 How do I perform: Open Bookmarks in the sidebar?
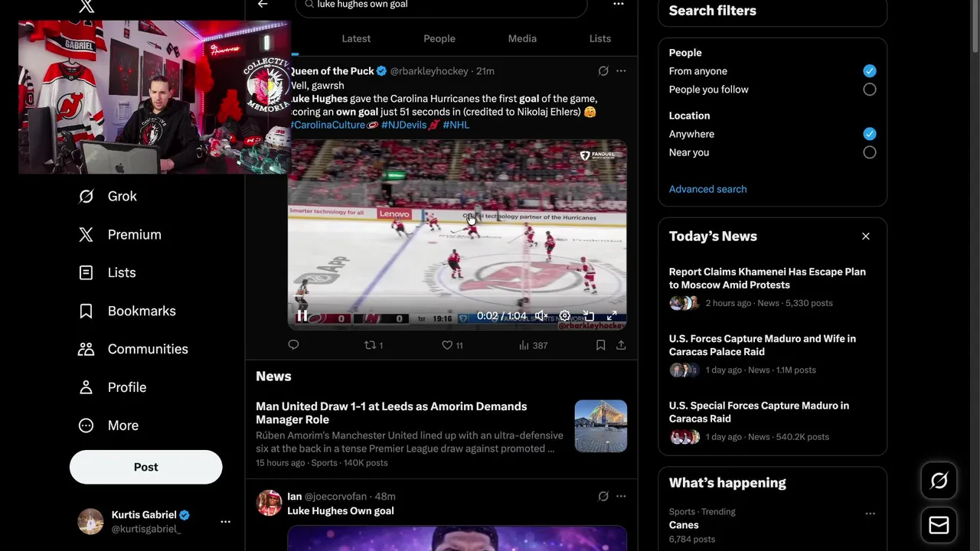click(x=127, y=311)
